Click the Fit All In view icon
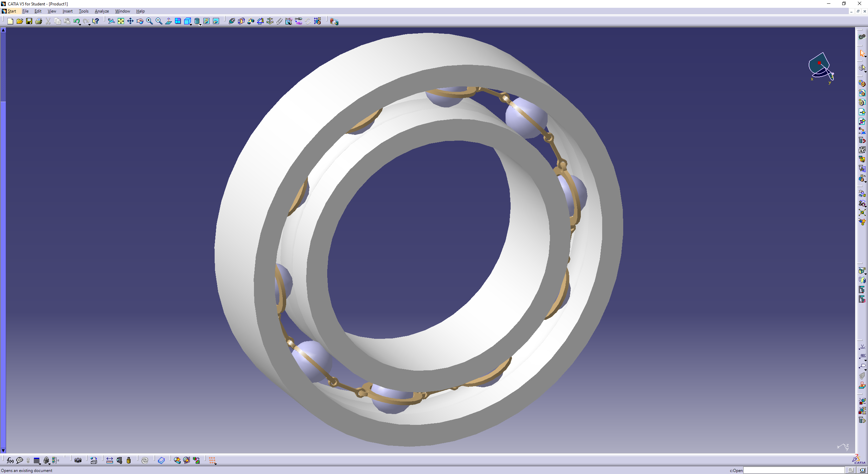This screenshot has height=474, width=868. [121, 21]
